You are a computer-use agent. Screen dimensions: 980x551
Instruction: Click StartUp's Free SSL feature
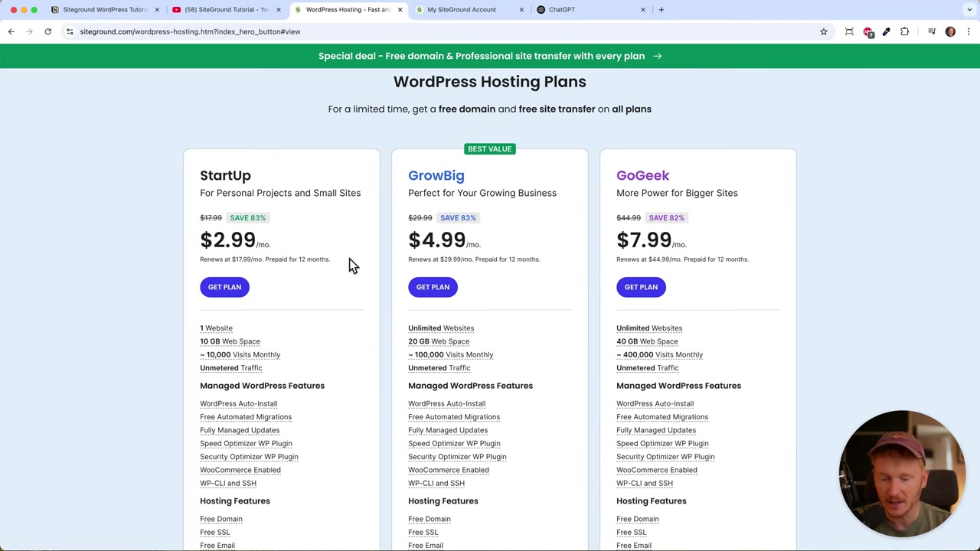(x=214, y=532)
